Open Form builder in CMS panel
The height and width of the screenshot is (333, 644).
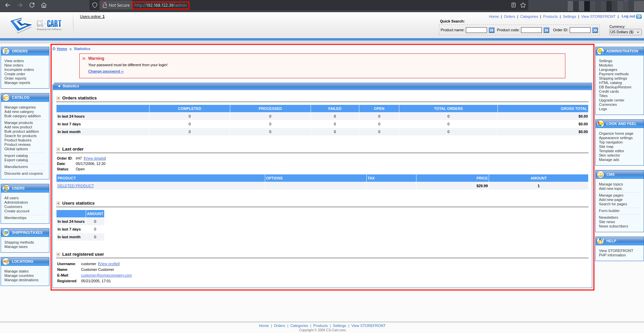pyautogui.click(x=609, y=211)
